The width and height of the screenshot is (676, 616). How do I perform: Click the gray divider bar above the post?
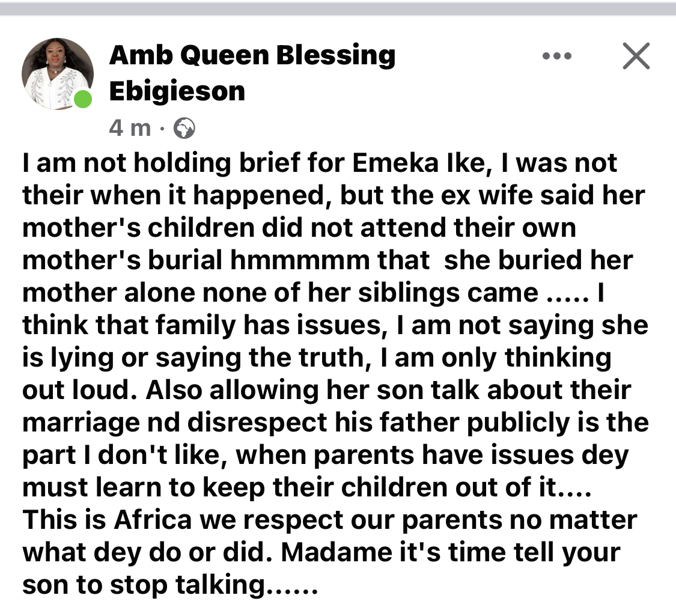click(338, 8)
